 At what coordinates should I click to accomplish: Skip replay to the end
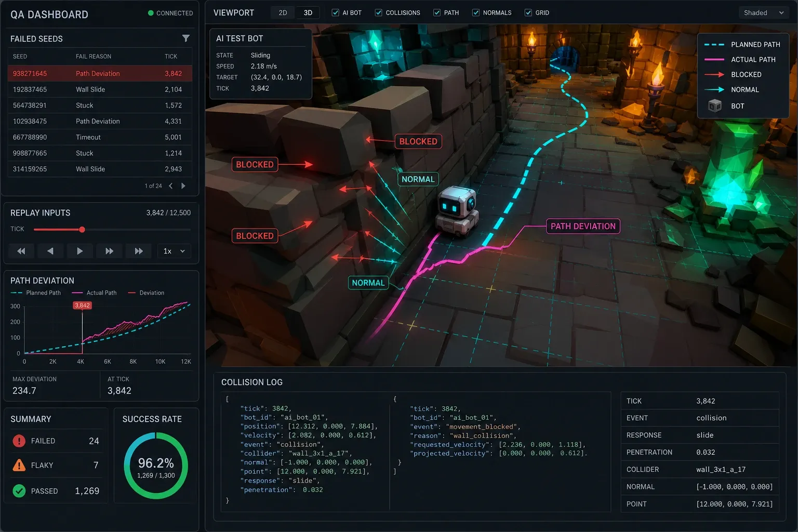click(139, 251)
